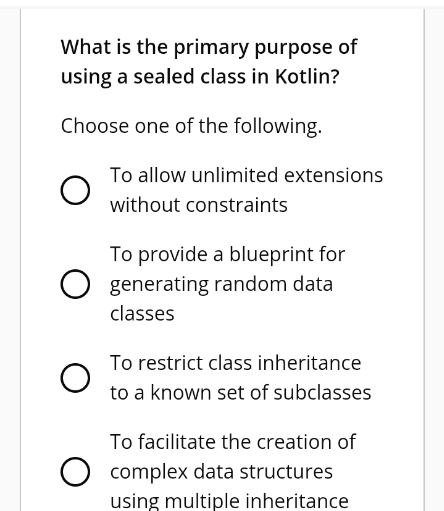Click the word 'subclasses' in the third answer
Image resolution: width=444 pixels, height=511 pixels.
click(322, 392)
